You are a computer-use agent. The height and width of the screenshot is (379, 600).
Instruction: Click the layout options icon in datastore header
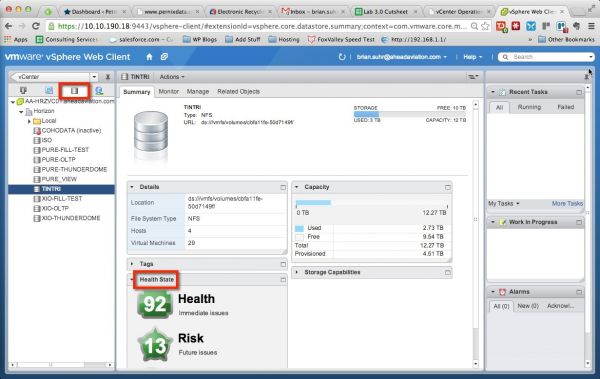(x=473, y=77)
